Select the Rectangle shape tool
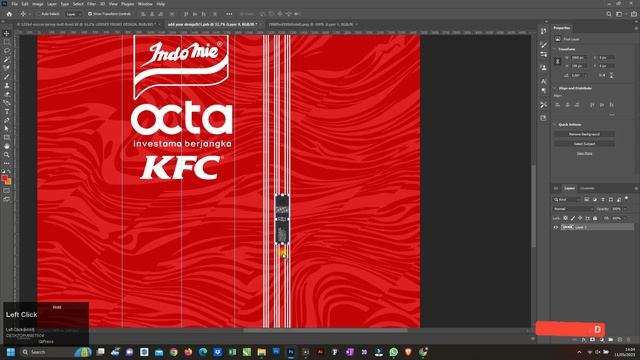The height and width of the screenshot is (360, 640). pos(7,138)
